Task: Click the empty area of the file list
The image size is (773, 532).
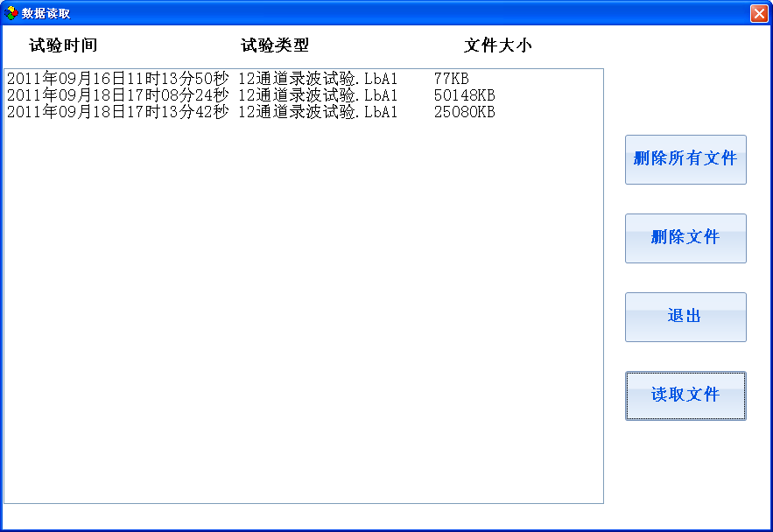Action: click(303, 311)
